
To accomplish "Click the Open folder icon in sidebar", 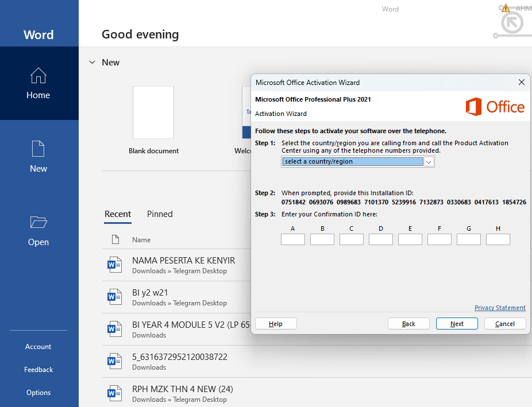I will (38, 223).
